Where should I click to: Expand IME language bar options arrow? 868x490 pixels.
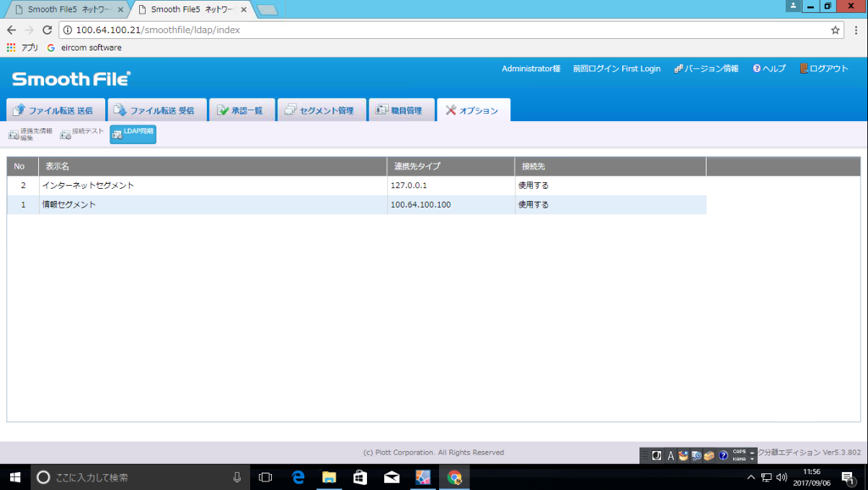point(752,459)
